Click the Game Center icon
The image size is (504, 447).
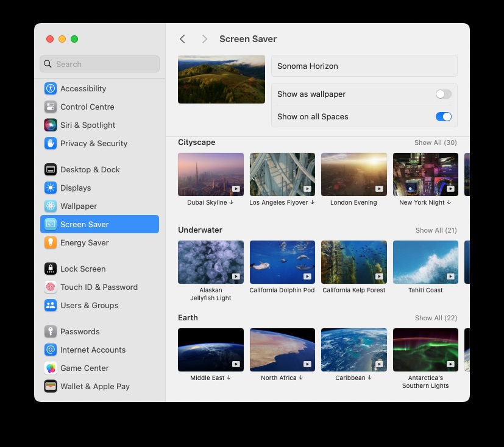(x=51, y=368)
